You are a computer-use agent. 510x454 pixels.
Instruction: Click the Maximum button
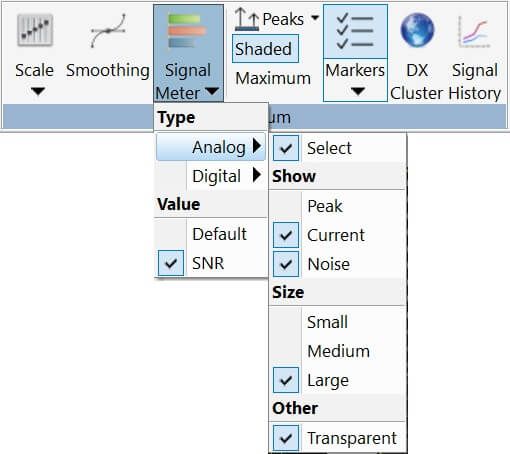(x=273, y=78)
